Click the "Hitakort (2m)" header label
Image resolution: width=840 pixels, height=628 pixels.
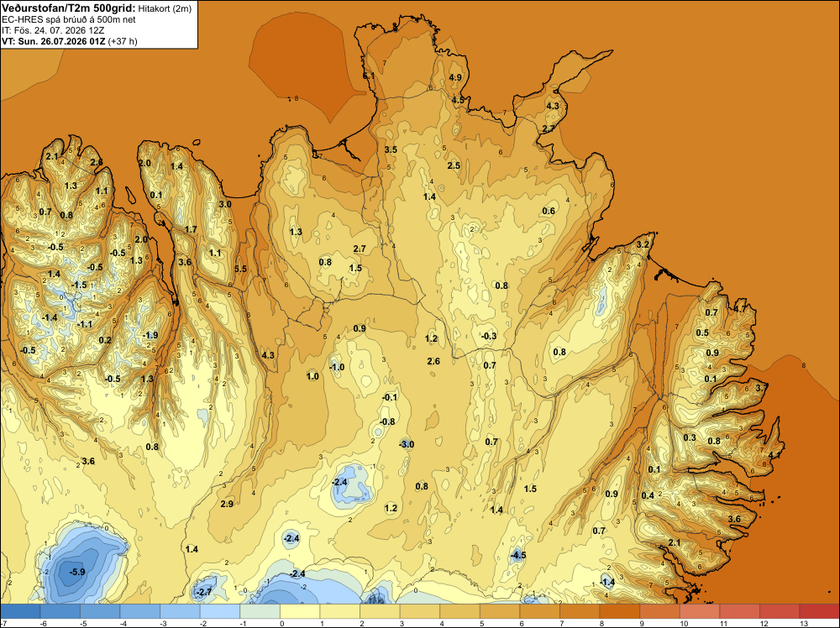tap(165, 8)
